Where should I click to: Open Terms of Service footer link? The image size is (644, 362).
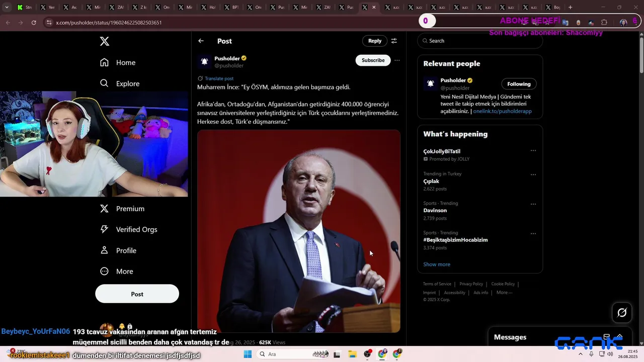(x=437, y=284)
